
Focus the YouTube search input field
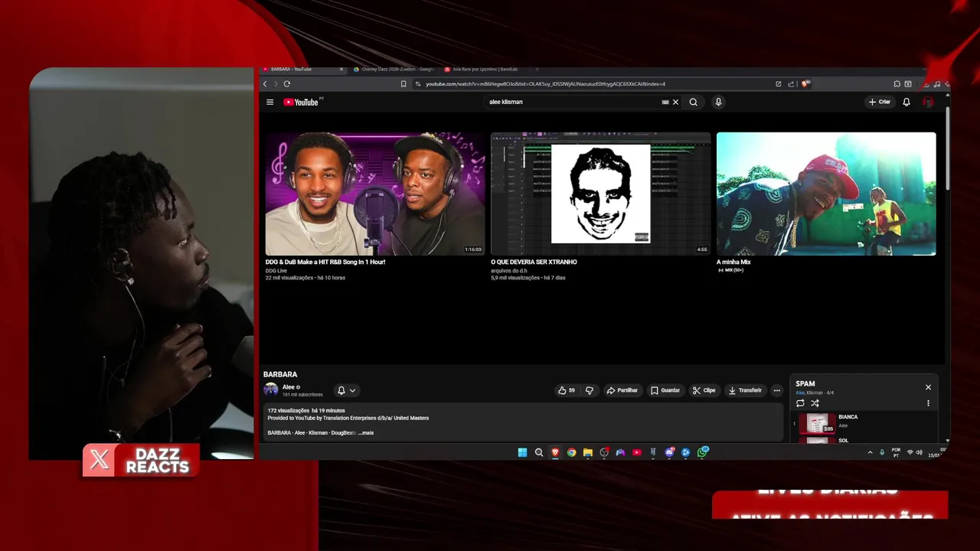(x=573, y=102)
